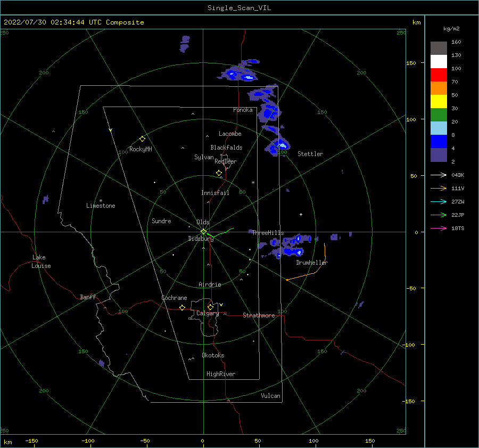The height and width of the screenshot is (448, 479).
Task: Click the Drumheller town label
Action: click(x=312, y=263)
